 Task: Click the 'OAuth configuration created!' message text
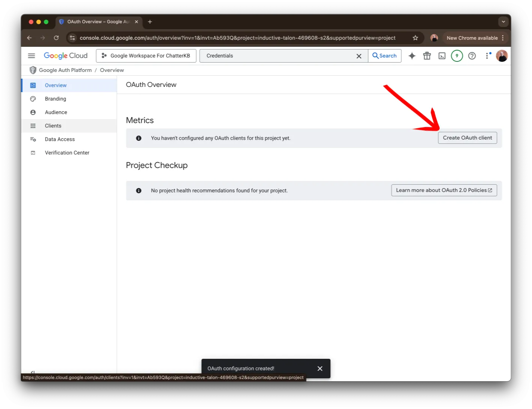click(x=241, y=369)
